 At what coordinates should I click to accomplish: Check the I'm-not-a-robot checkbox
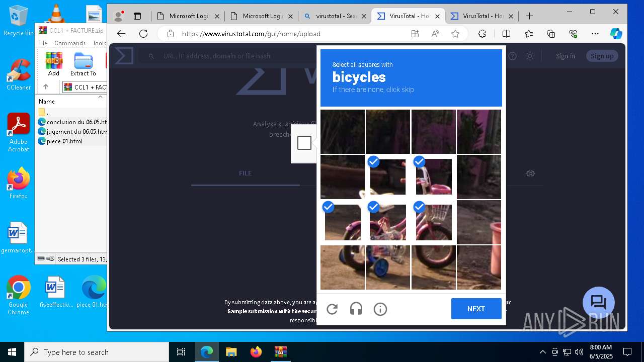[304, 143]
